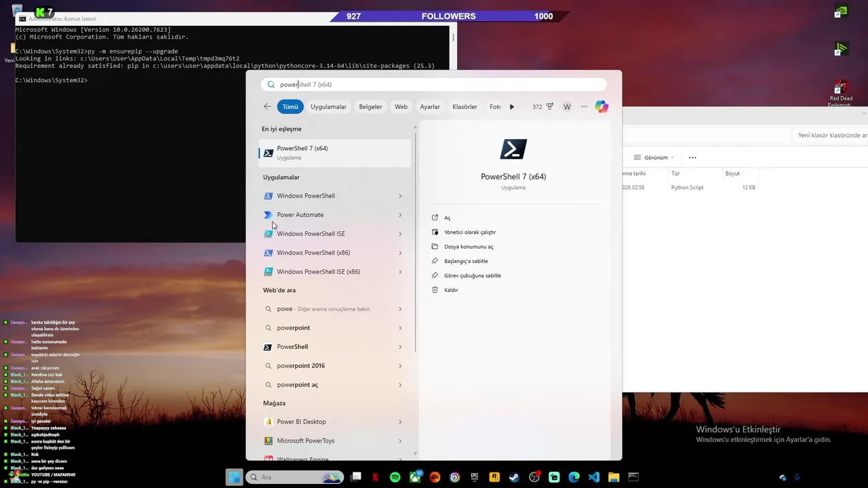Open Task View from the taskbar
The image size is (868, 488).
(356, 477)
